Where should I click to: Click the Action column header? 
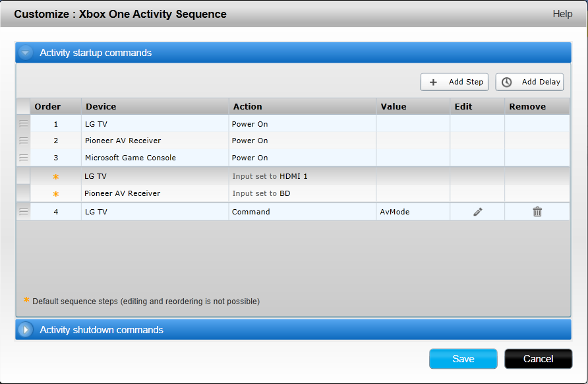(x=247, y=106)
